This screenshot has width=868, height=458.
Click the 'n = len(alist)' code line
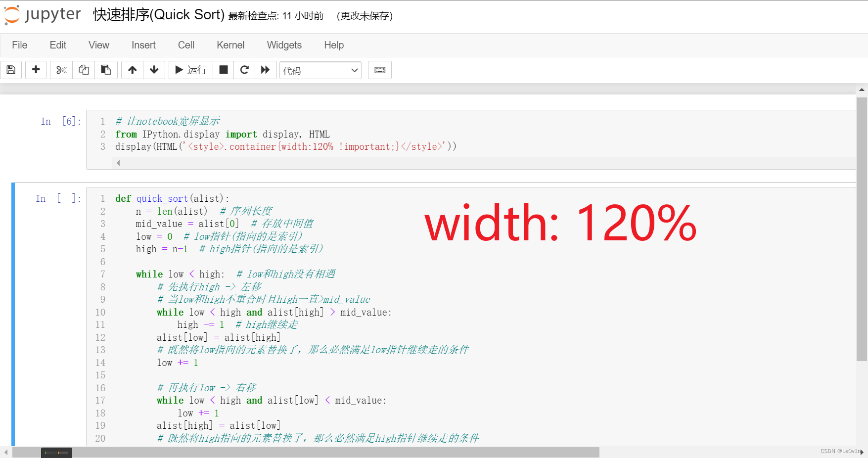tap(204, 211)
